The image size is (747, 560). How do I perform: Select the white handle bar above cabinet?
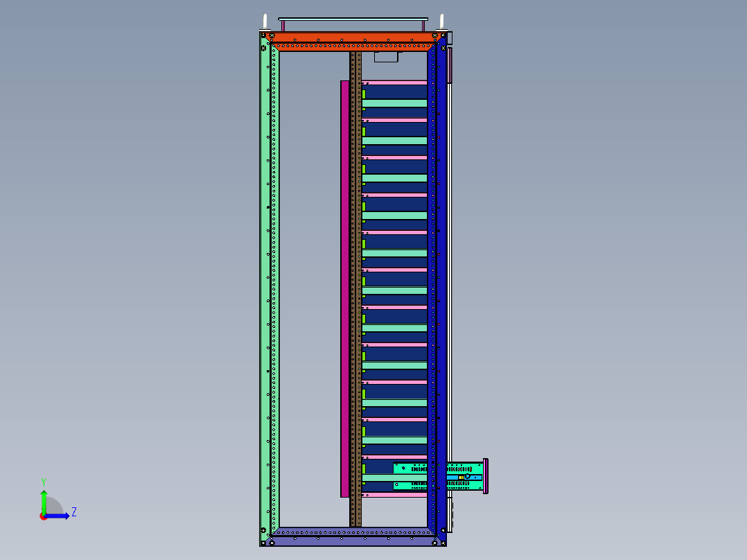353,19
